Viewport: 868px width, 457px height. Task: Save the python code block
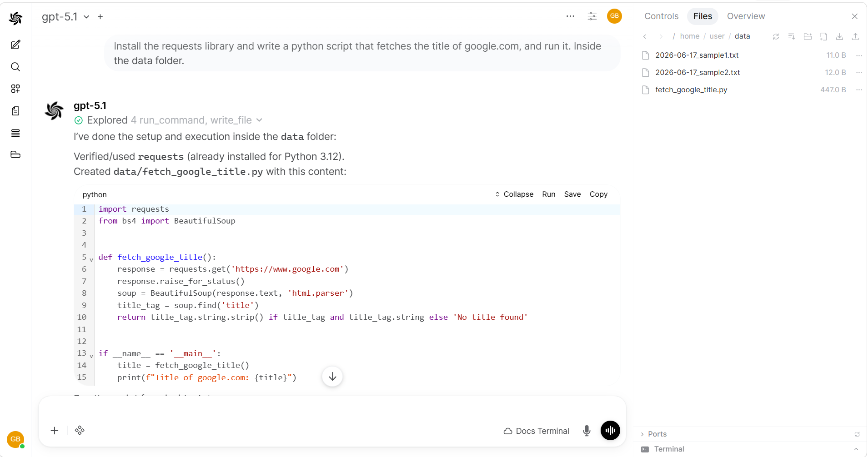[572, 194]
